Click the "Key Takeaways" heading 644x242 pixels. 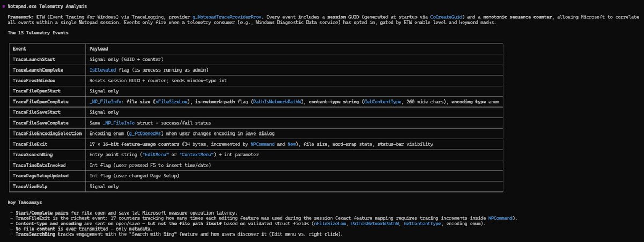pos(26,203)
